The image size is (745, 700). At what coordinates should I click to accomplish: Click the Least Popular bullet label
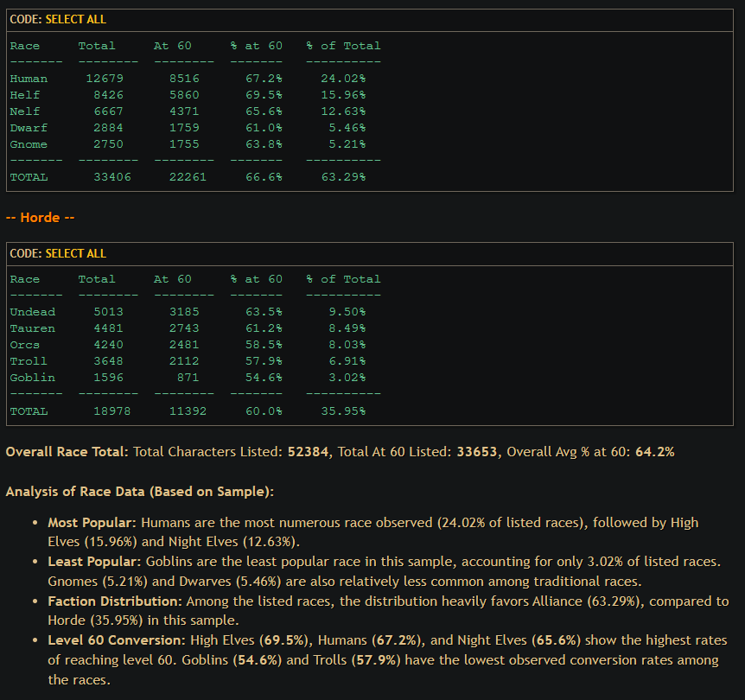point(94,562)
